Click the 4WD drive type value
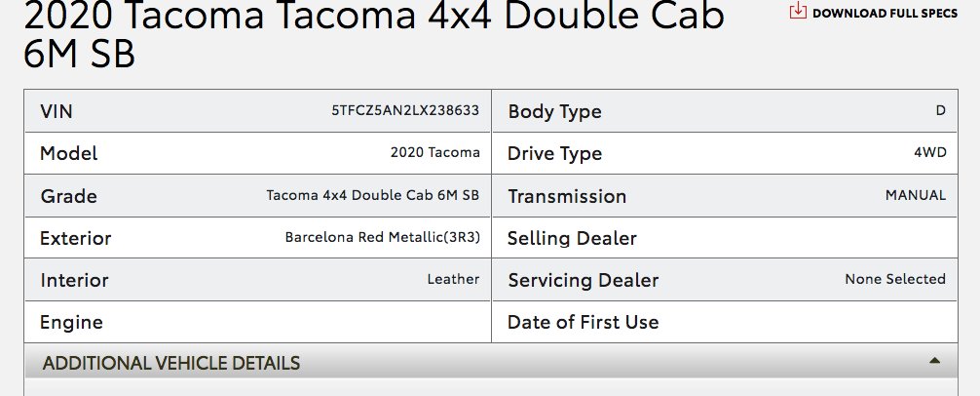The width and height of the screenshot is (980, 396). click(x=930, y=152)
